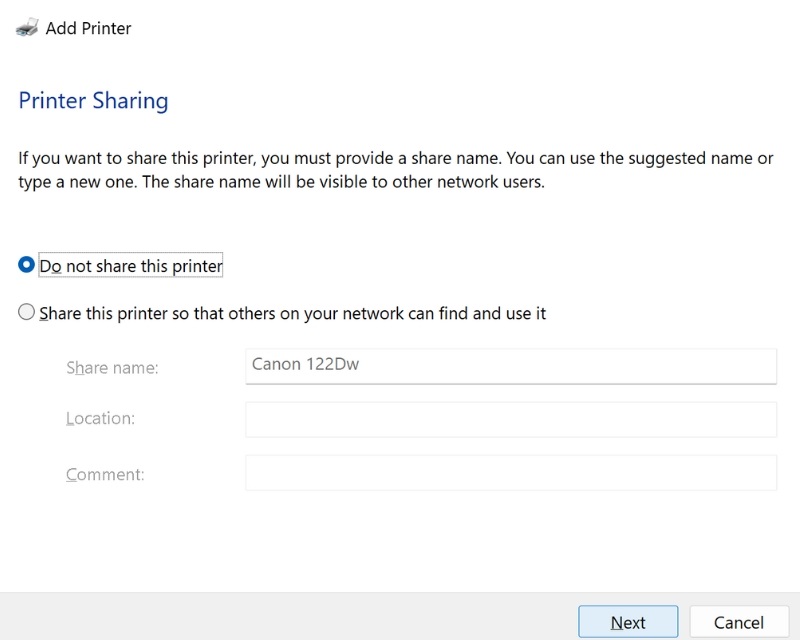Click the 'Do not share this printer' label text

[x=131, y=266]
